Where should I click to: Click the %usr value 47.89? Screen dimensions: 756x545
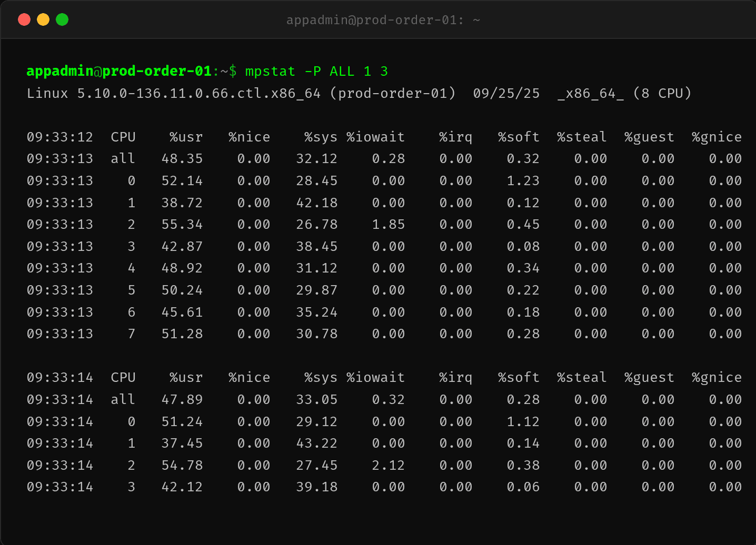point(182,399)
